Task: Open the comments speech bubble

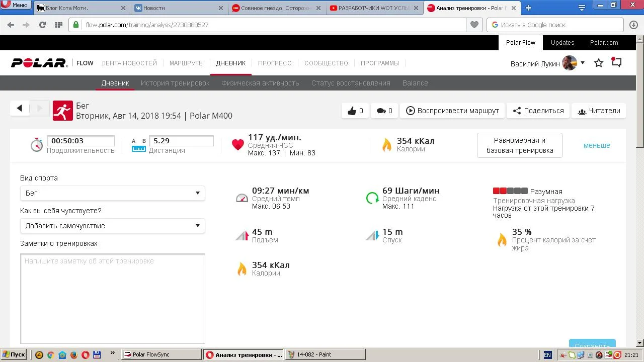Action: (x=384, y=111)
